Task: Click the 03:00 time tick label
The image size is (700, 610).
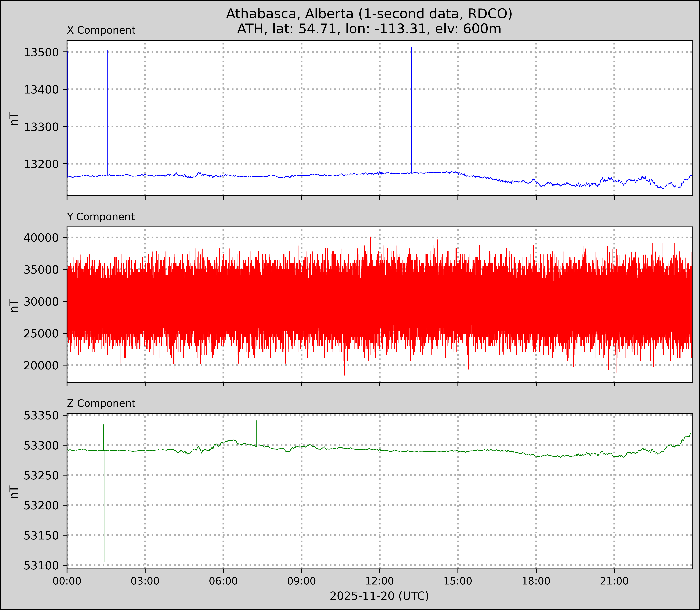Action: click(x=145, y=581)
